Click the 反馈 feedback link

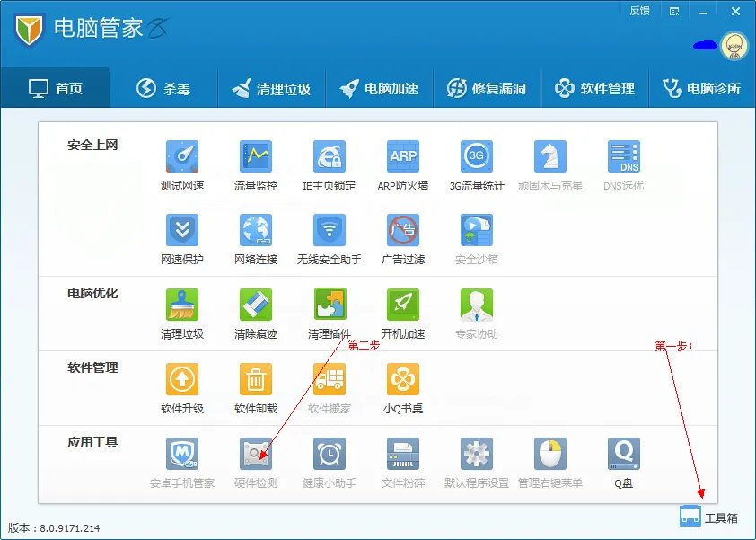pos(639,10)
